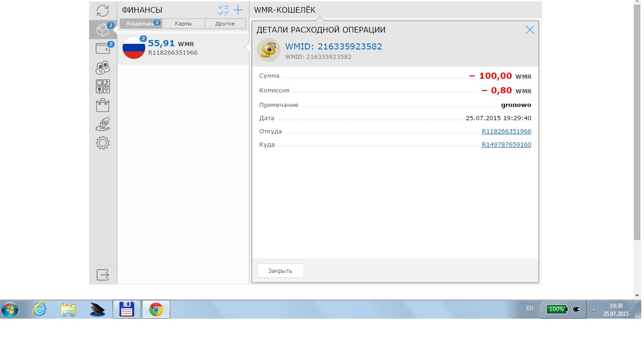The image size is (644, 362).
Task: Click the power plug tray icon
Action: (x=576, y=309)
